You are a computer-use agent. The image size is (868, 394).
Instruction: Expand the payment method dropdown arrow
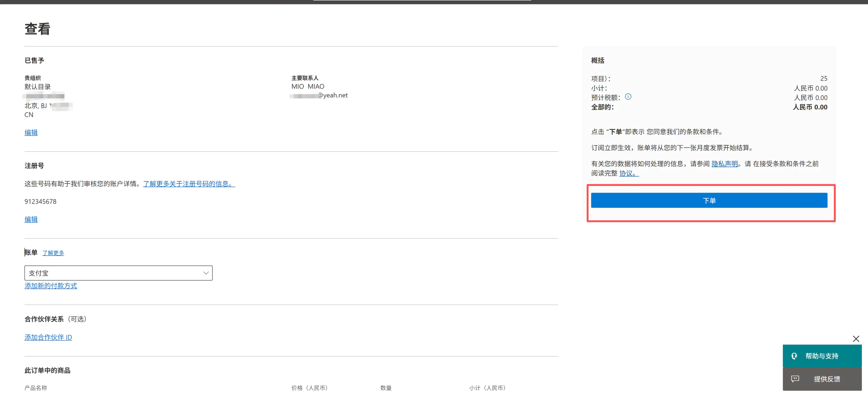(x=206, y=273)
